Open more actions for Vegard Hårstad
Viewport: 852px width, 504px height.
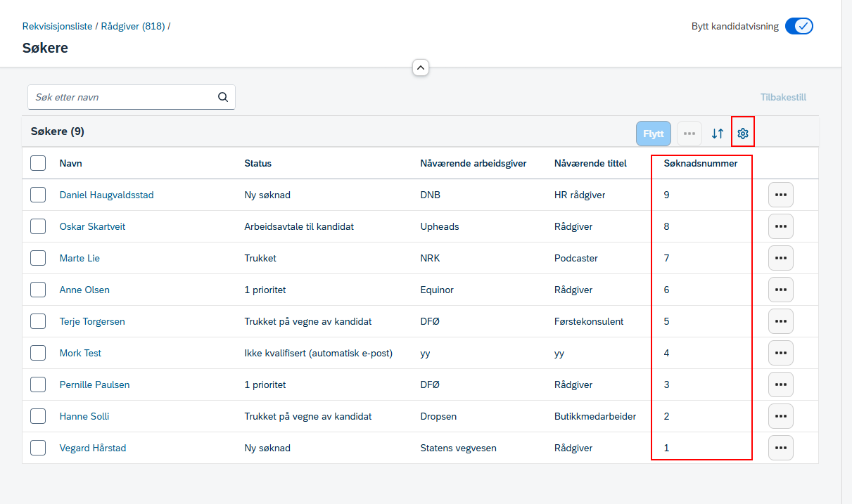(781, 448)
